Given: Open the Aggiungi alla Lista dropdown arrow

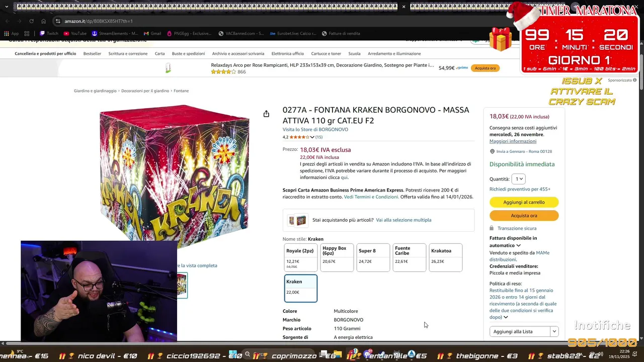Looking at the screenshot, I should pyautogui.click(x=554, y=332).
